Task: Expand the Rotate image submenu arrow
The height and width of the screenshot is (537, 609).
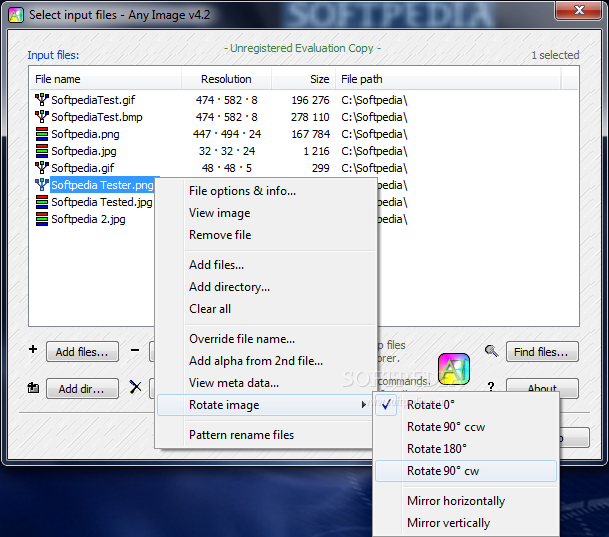Action: (x=364, y=405)
